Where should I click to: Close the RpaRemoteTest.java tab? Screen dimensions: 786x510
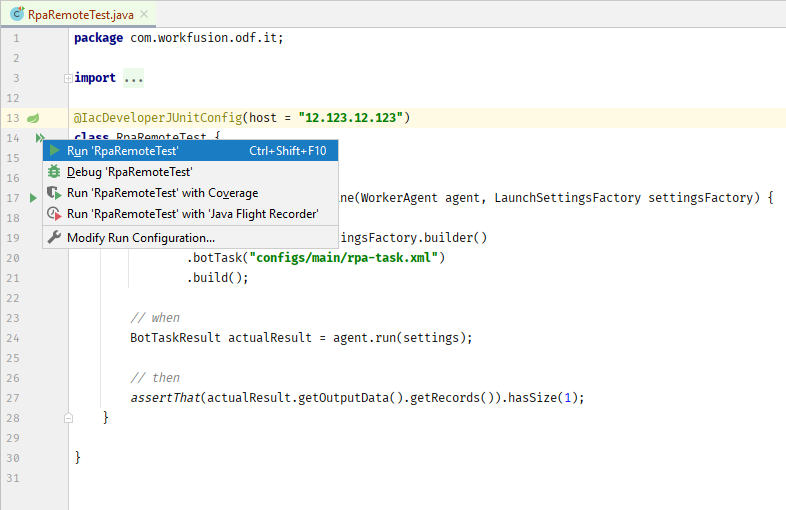coord(144,15)
